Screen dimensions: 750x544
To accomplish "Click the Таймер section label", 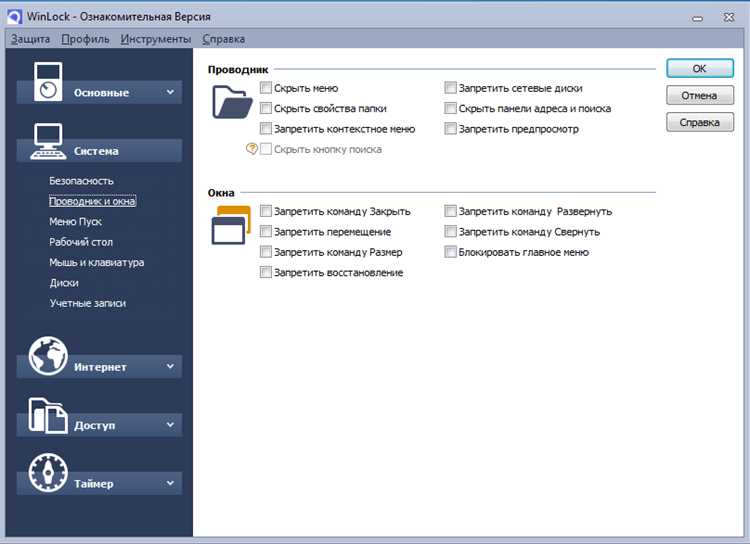I will click(x=94, y=484).
